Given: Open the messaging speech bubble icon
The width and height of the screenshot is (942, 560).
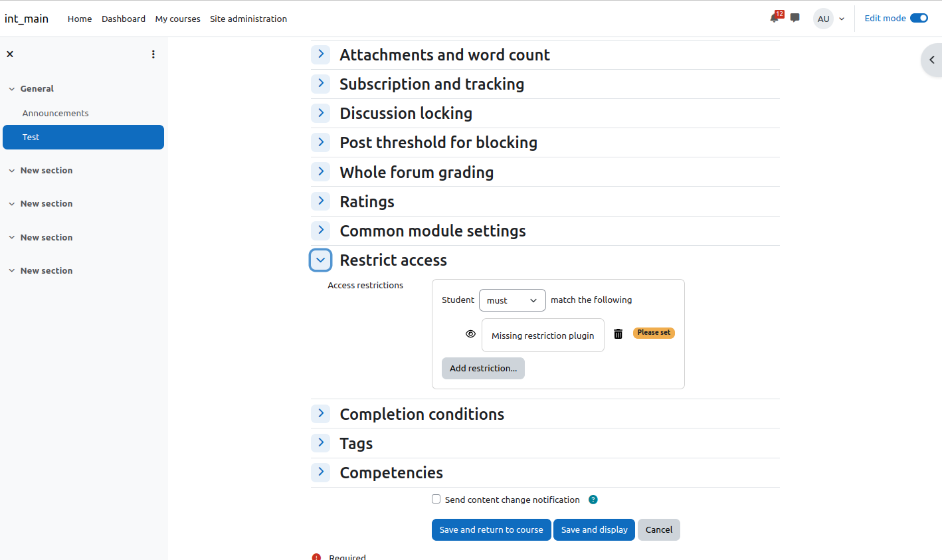Looking at the screenshot, I should click(x=795, y=18).
